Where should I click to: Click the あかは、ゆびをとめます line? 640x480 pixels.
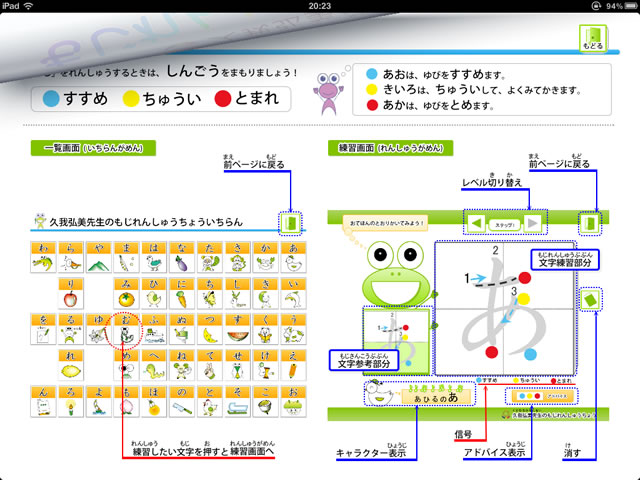coord(430,105)
